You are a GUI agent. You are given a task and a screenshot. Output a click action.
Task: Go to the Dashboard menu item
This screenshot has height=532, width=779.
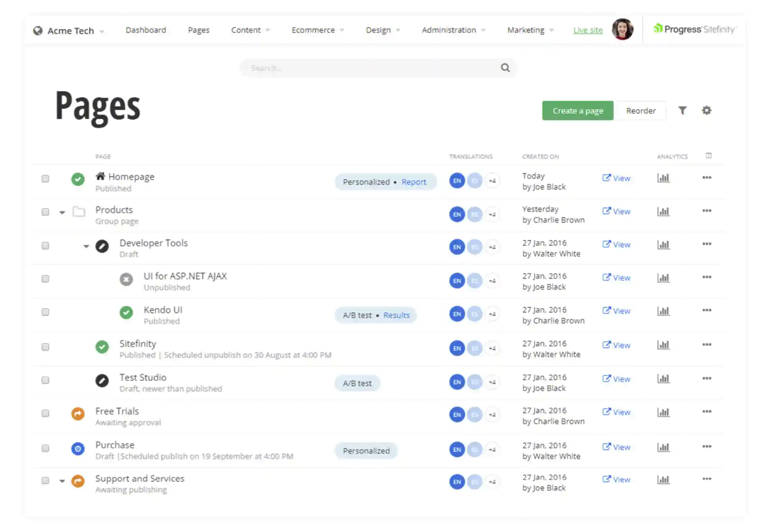point(146,30)
